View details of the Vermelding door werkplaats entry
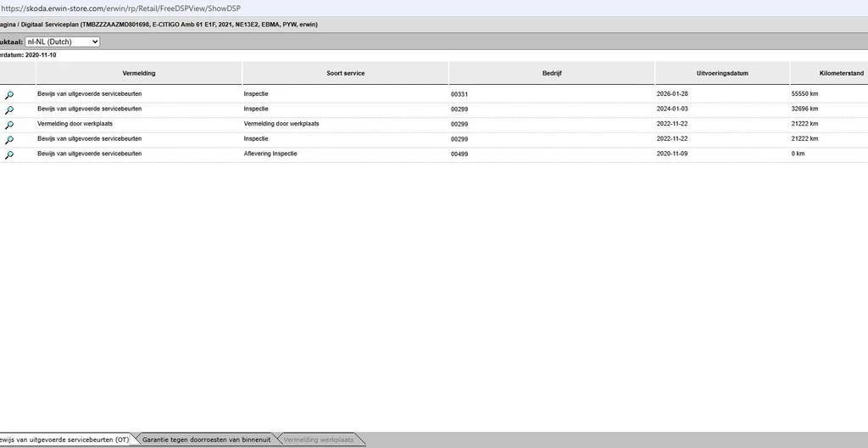This screenshot has width=868, height=448. [x=9, y=126]
